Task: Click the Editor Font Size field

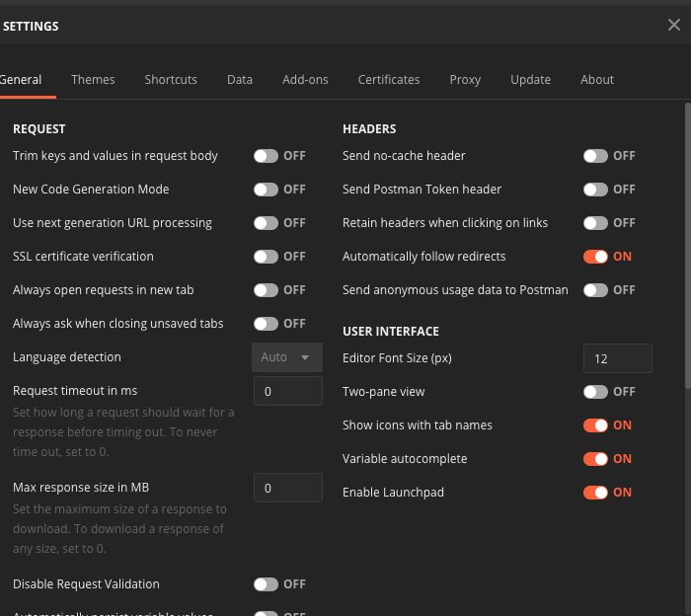Action: pyautogui.click(x=617, y=358)
